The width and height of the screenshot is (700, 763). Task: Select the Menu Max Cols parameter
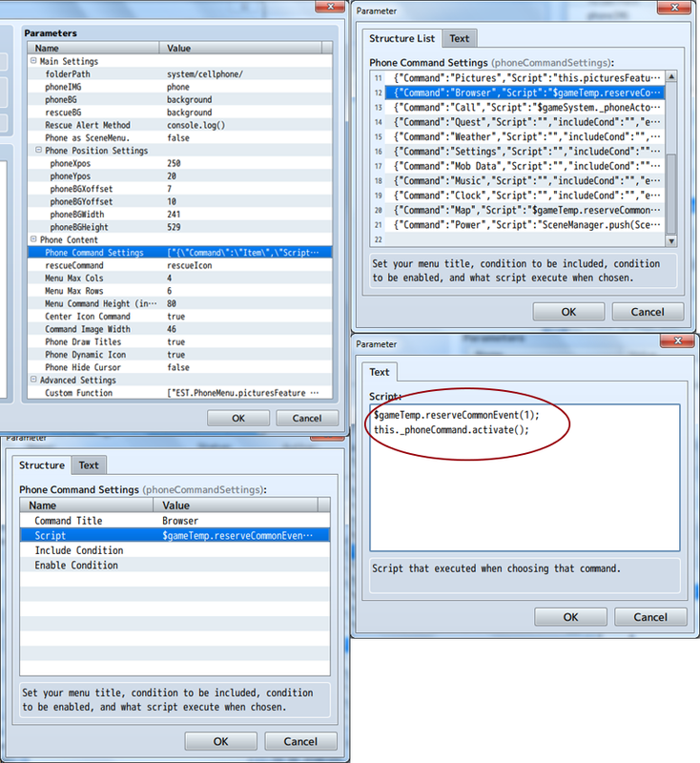coord(180,278)
